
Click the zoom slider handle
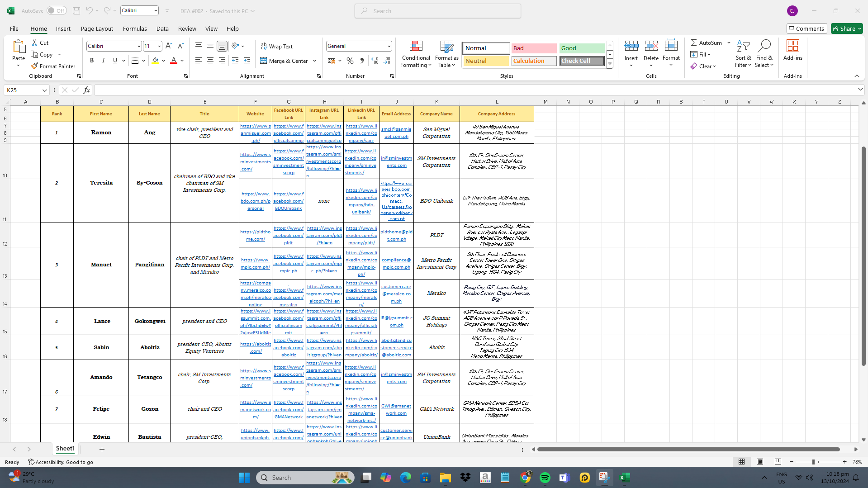pyautogui.click(x=813, y=462)
